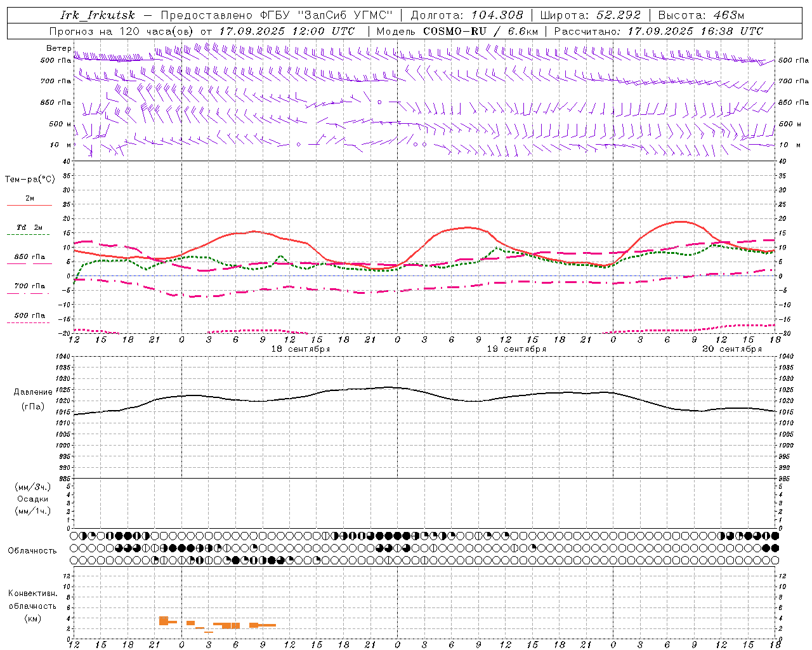Click the 19 сентября date label
812x650 pixels.
[x=516, y=349]
